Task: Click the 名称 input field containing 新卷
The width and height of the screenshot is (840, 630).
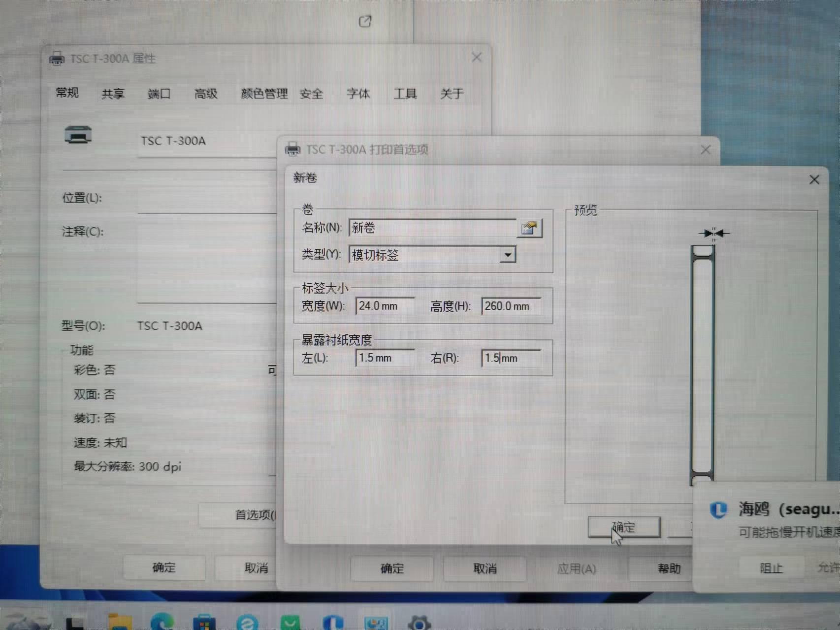Action: (432, 228)
